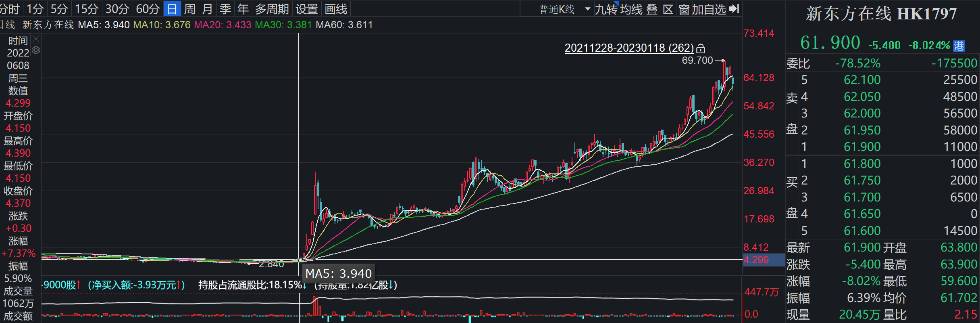Click 加自选 to add to watchlist
The image size is (980, 323).
(x=709, y=9)
